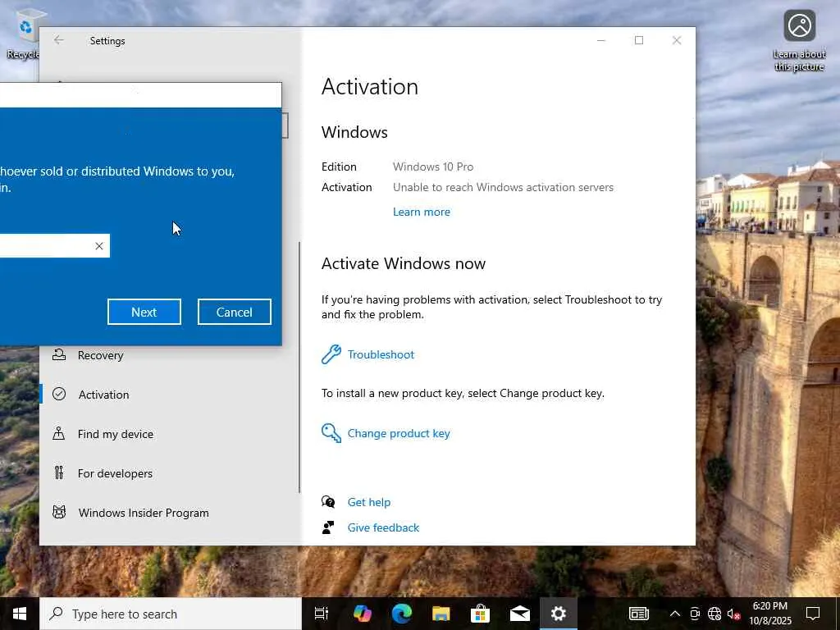Image resolution: width=840 pixels, height=630 pixels.
Task: Click the Unable to reach Windows activation servers text
Action: click(503, 188)
